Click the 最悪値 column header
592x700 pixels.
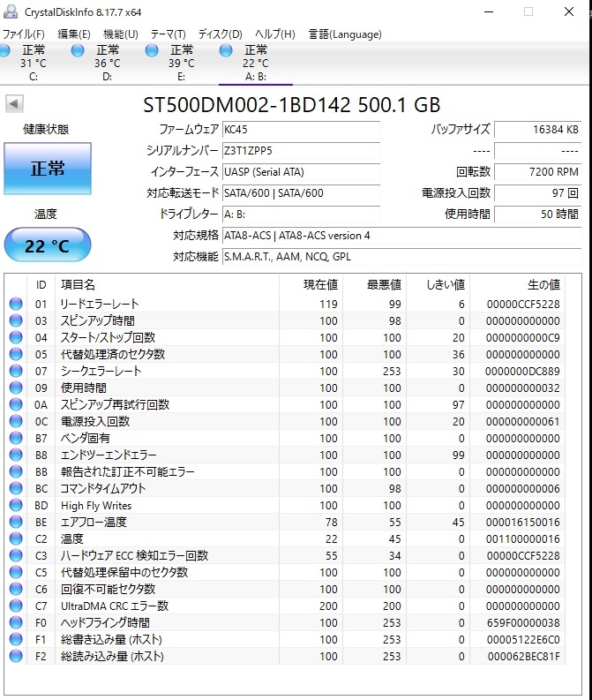[x=374, y=284]
